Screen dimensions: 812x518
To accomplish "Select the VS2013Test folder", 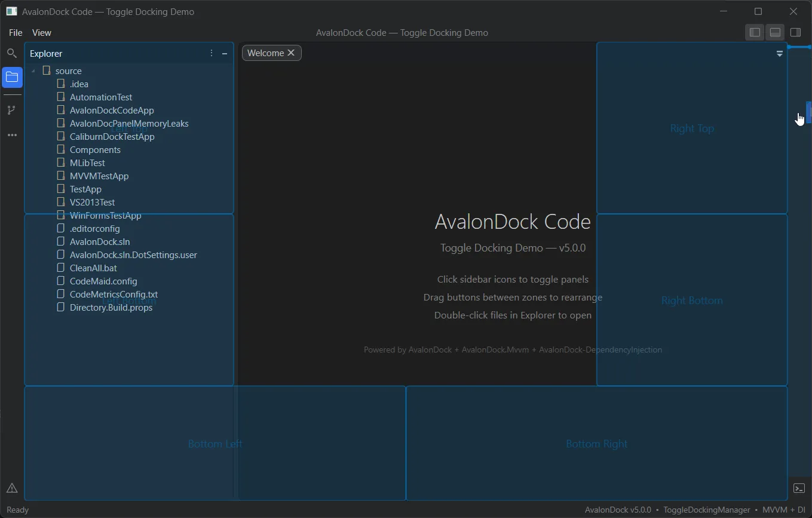I will (92, 202).
